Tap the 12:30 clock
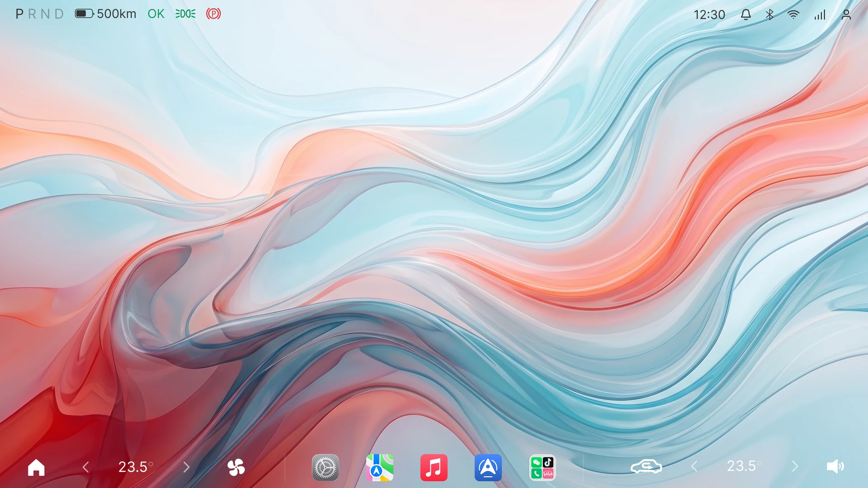The image size is (868, 488). 709,15
